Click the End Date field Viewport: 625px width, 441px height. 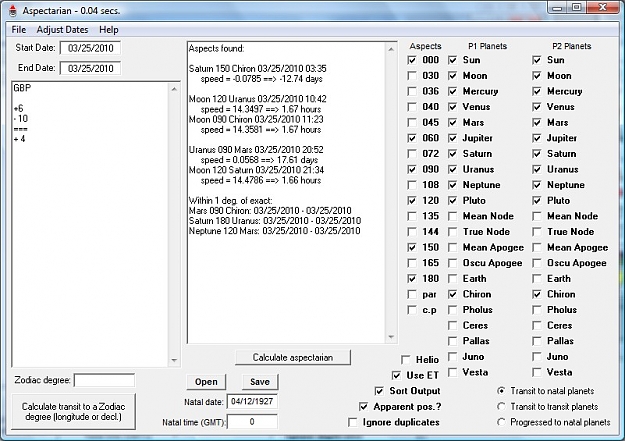90,68
